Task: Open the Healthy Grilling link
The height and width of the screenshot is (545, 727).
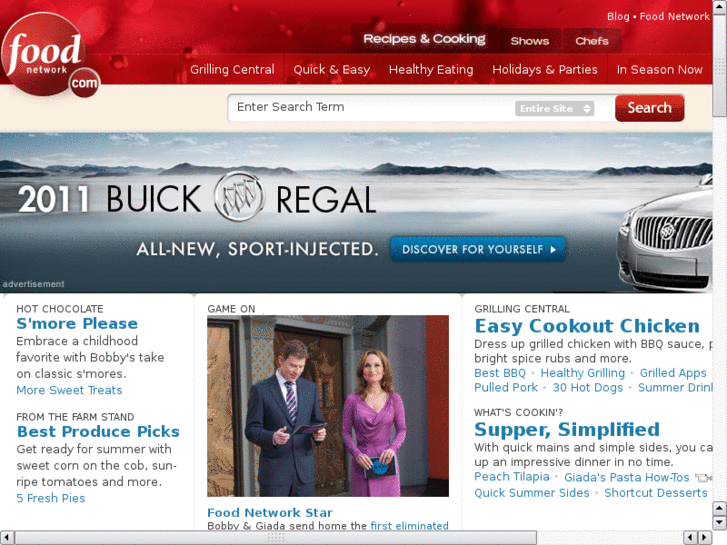Action: point(583,373)
